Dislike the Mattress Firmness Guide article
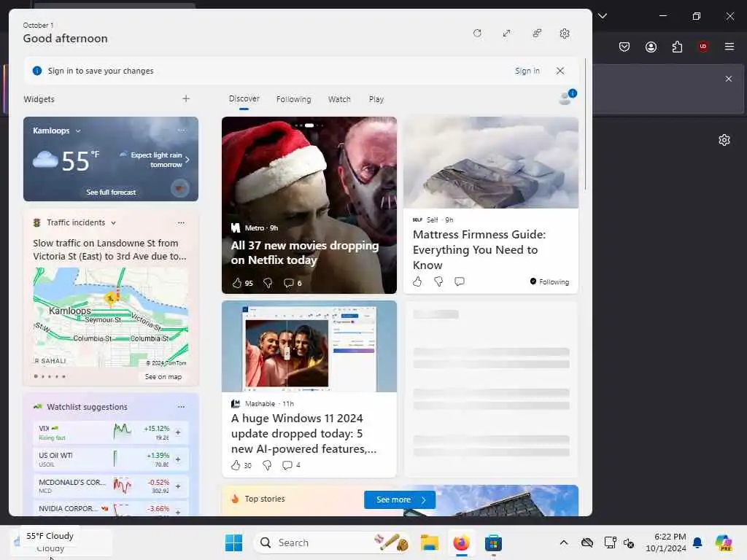The image size is (747, 560). (438, 281)
